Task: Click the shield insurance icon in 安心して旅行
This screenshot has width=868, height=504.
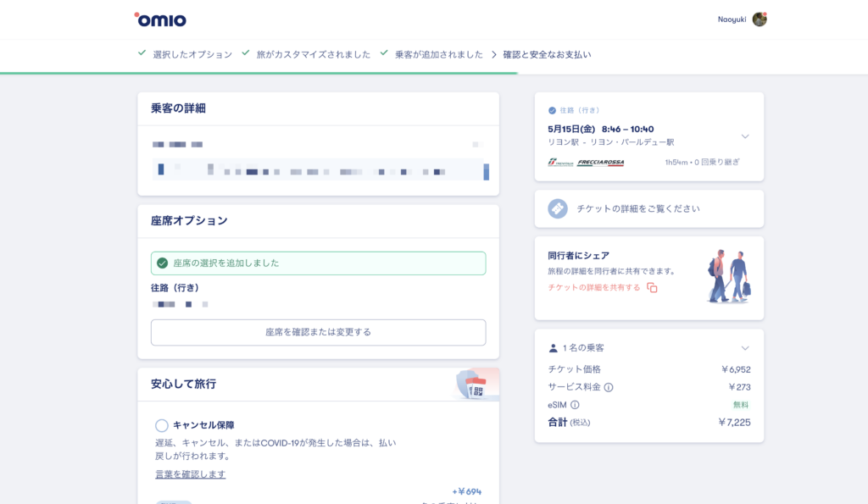Action: [x=472, y=385]
